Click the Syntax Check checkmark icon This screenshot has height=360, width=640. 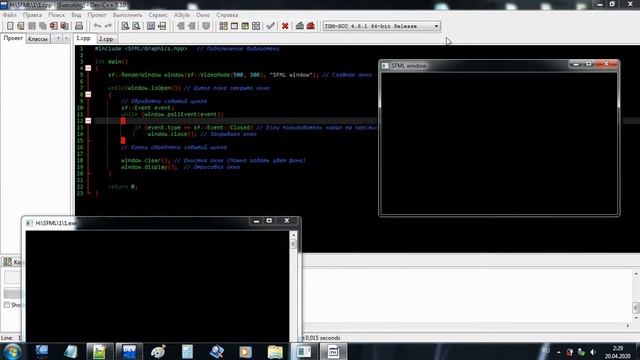tap(270, 26)
